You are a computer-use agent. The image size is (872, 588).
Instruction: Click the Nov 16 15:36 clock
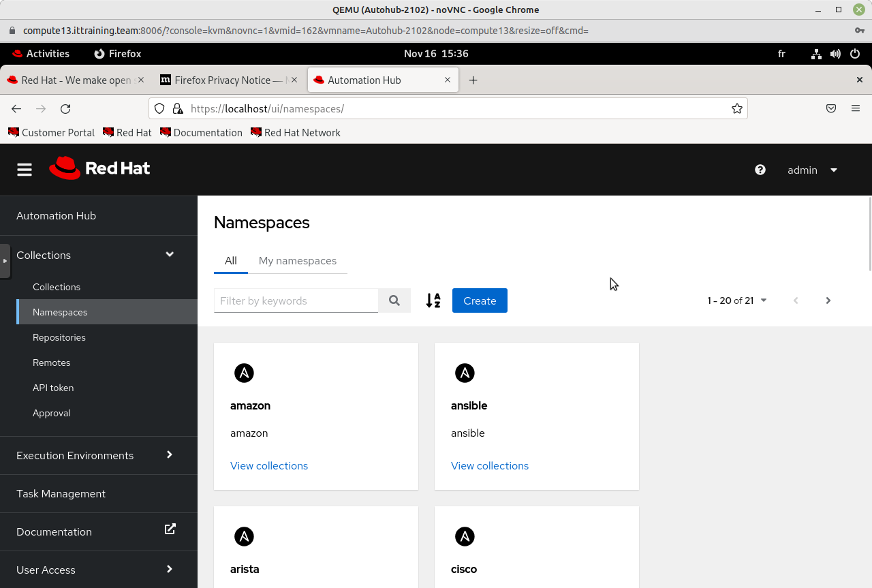coord(436,54)
